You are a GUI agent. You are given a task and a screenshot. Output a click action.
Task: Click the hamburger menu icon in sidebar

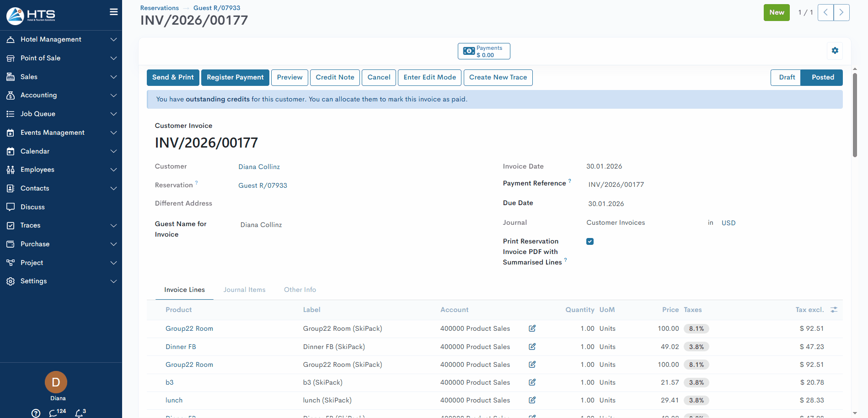click(x=113, y=12)
